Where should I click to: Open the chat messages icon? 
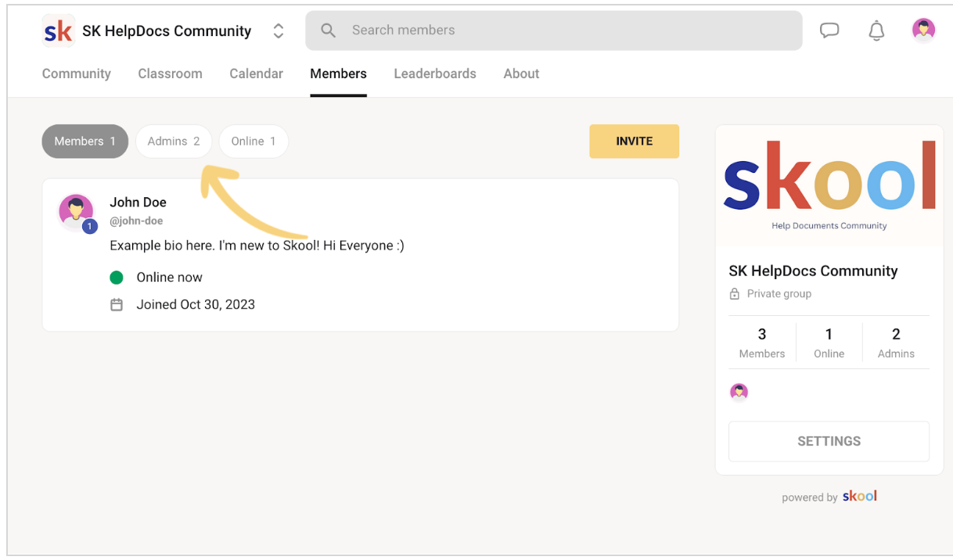[x=829, y=30]
